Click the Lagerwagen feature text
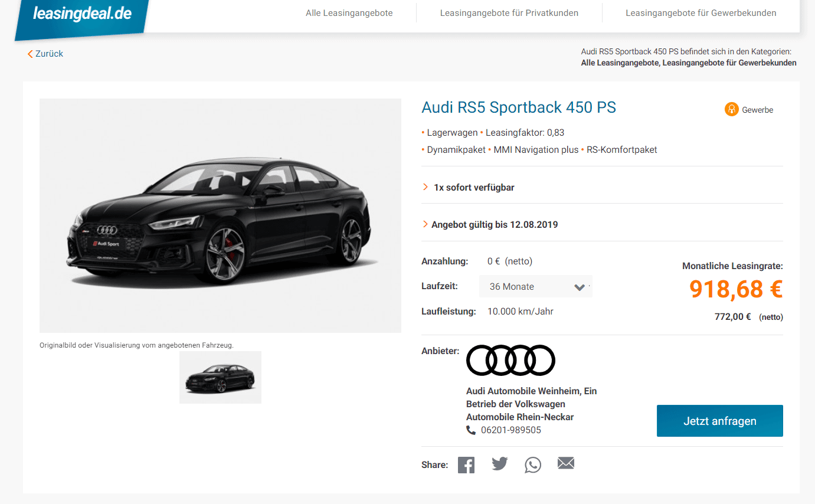815x504 pixels. point(452,133)
